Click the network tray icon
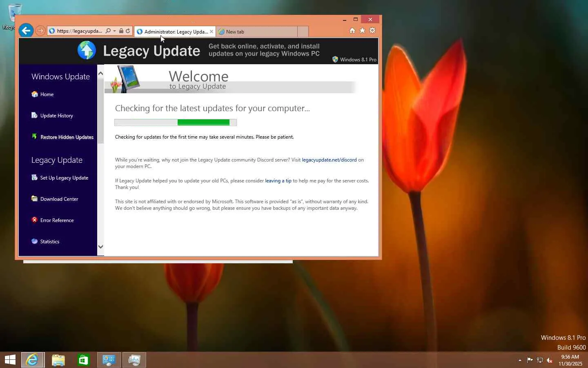The image size is (588, 368). click(x=540, y=360)
